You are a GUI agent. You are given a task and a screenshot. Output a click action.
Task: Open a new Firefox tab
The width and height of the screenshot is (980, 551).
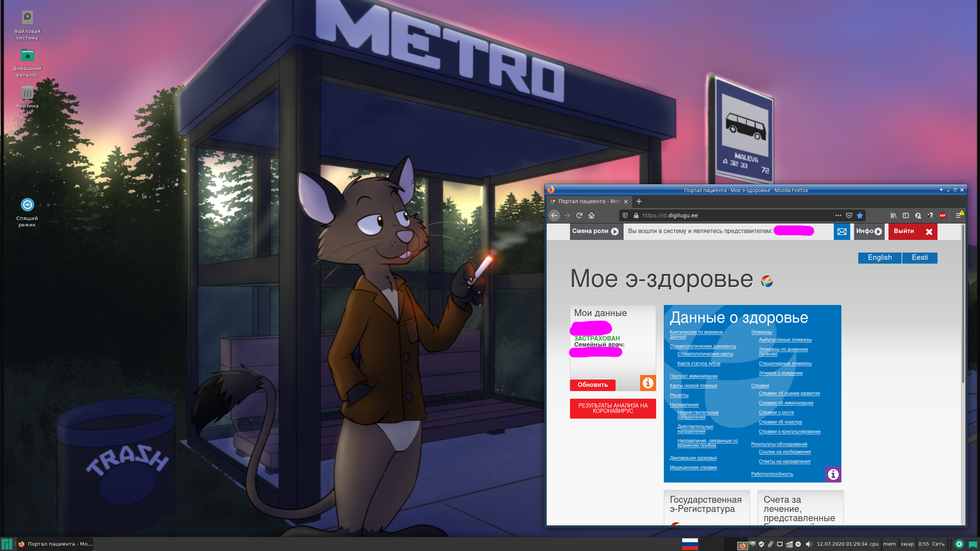coord(639,201)
